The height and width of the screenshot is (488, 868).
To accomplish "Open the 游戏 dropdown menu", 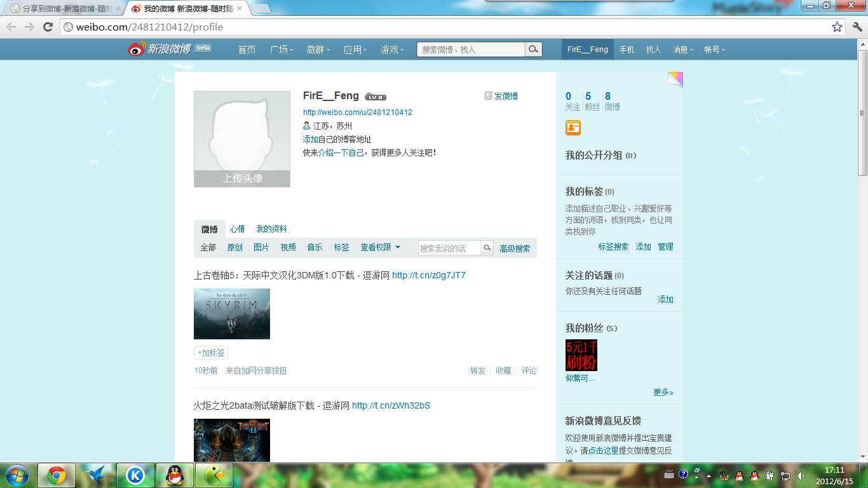I will click(392, 50).
